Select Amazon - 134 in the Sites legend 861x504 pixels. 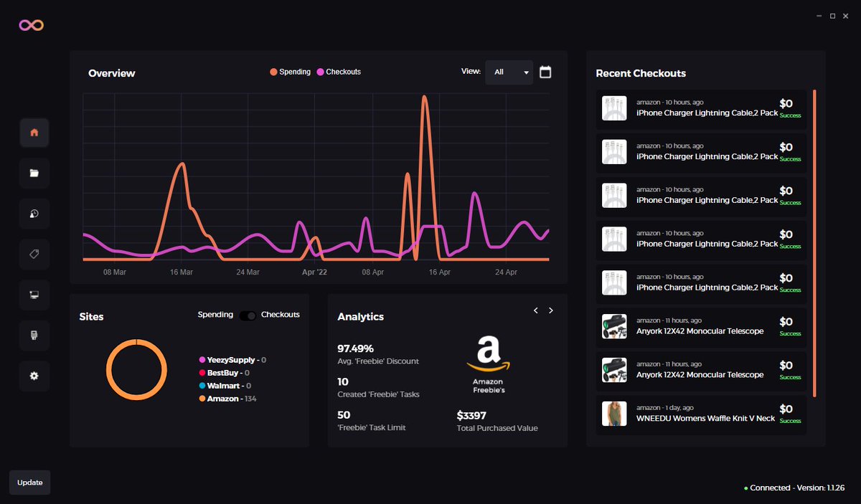click(x=227, y=399)
